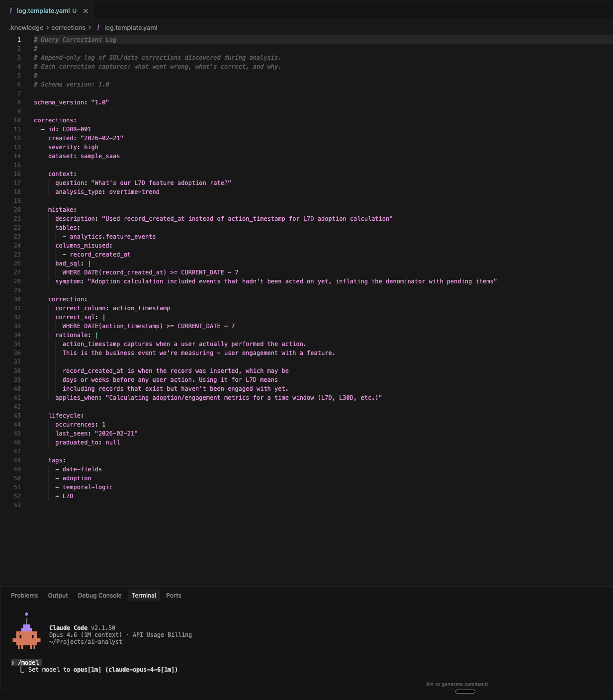The height and width of the screenshot is (700, 613).
Task: Click the /model command in the terminal
Action: tap(28, 662)
